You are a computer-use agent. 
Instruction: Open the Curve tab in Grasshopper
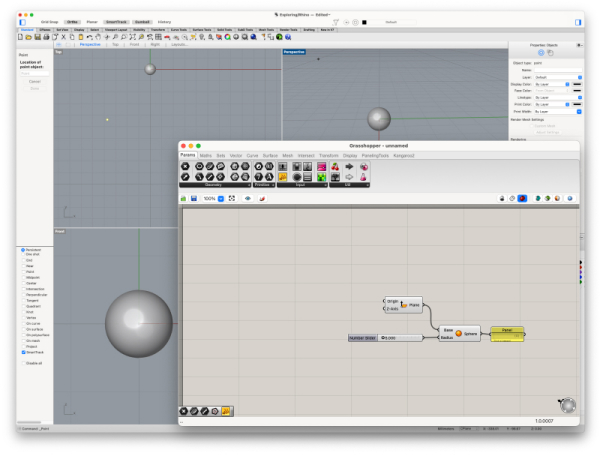point(252,156)
